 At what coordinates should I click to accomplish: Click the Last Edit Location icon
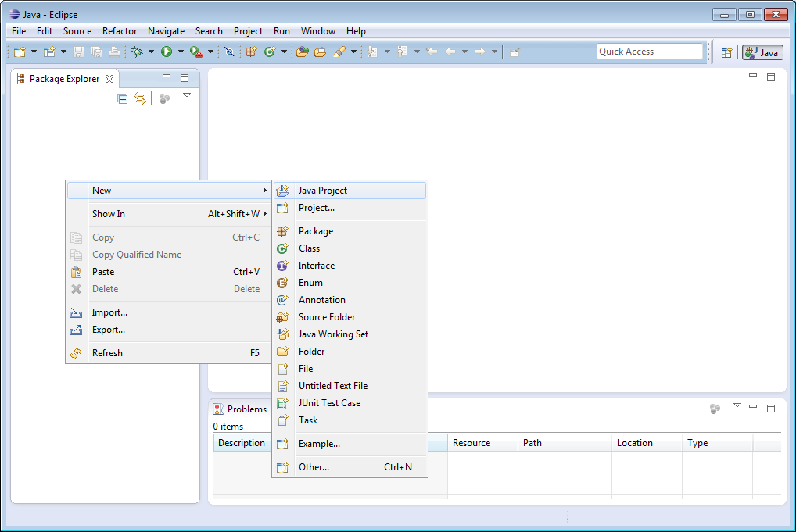[x=432, y=52]
